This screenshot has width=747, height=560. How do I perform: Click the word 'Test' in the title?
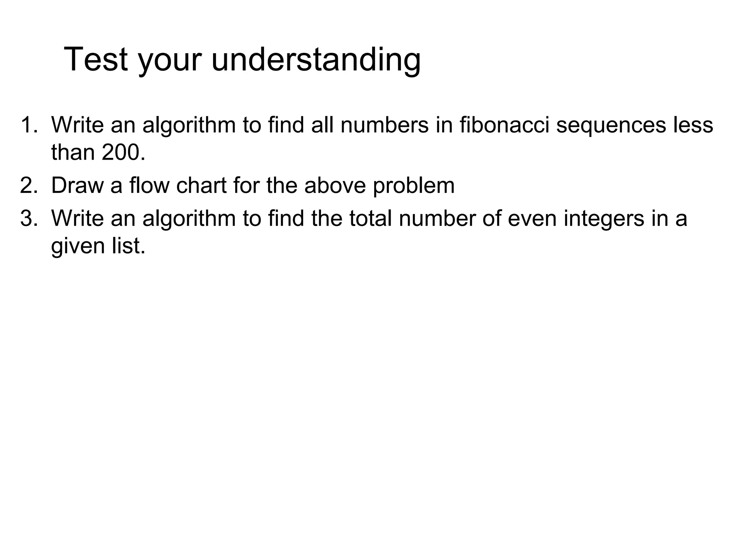96,59
